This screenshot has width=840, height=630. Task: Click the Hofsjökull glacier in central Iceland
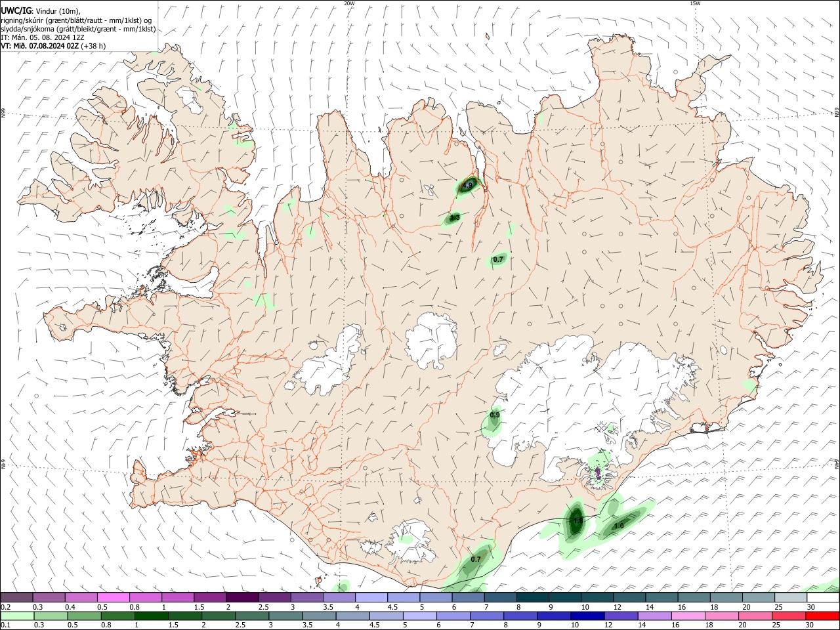click(432, 341)
